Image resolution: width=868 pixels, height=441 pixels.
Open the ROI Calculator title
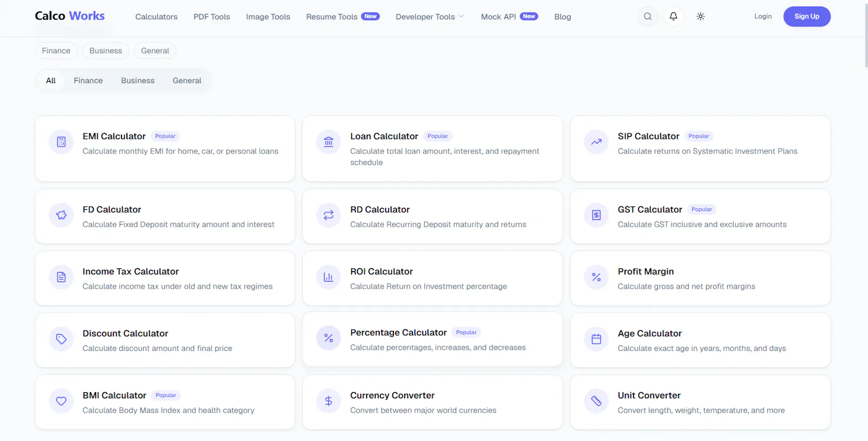(381, 271)
